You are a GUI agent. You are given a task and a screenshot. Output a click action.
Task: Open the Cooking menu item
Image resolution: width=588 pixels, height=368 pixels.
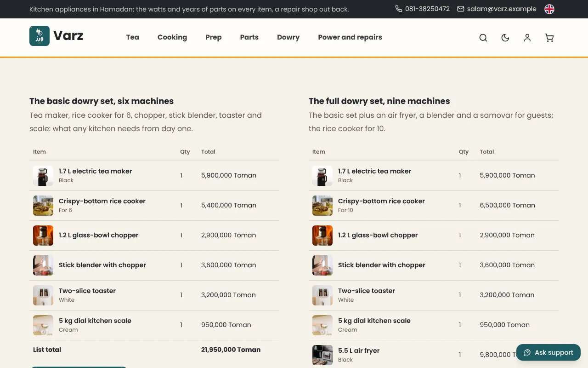(x=172, y=37)
